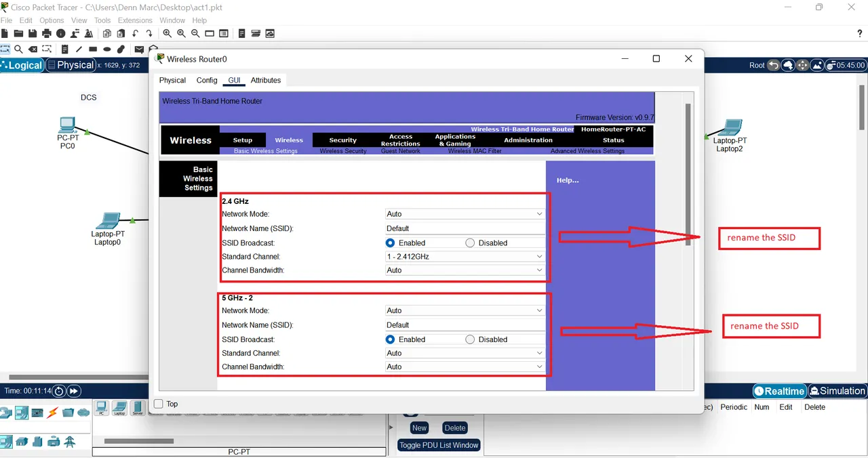Viewport: 868px width, 458px height.
Task: Click the Zoom In magnifier icon
Action: click(x=167, y=33)
